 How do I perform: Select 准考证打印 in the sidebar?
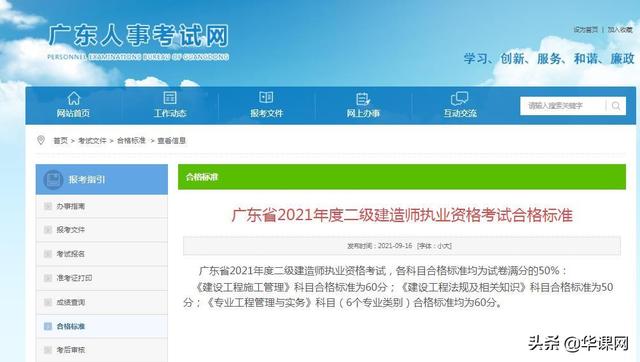(x=74, y=278)
